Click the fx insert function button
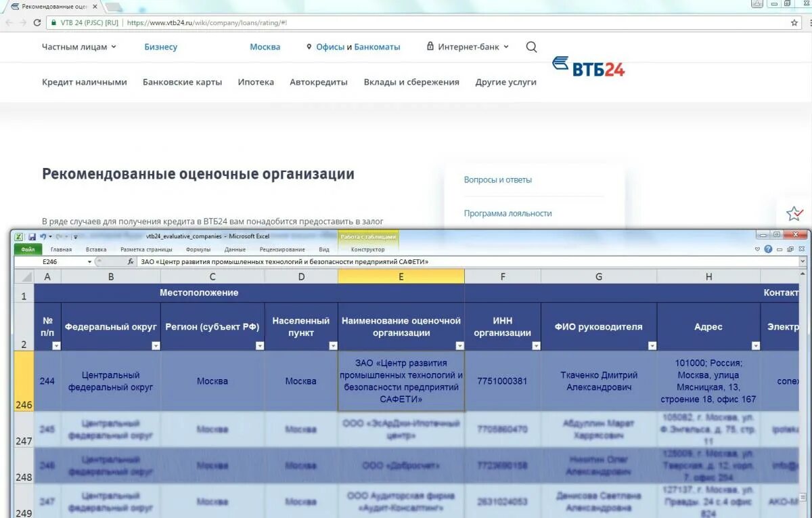Viewport: 812px width, 518px height. (131, 261)
